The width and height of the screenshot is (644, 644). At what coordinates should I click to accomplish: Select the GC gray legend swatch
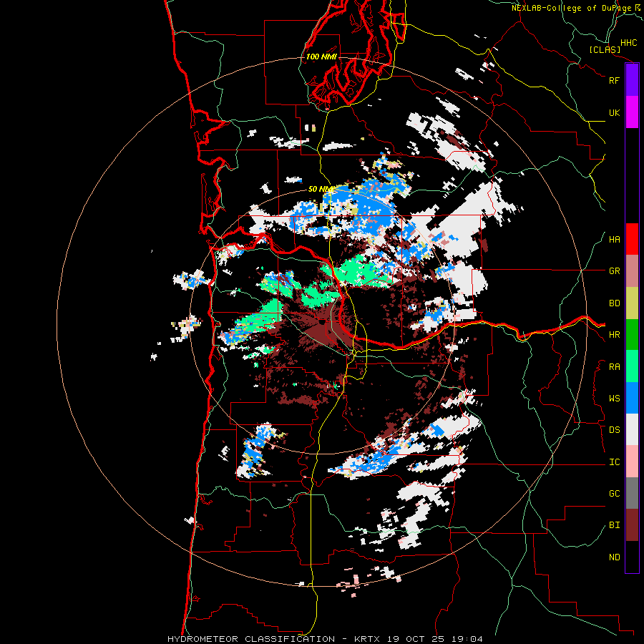point(632,493)
